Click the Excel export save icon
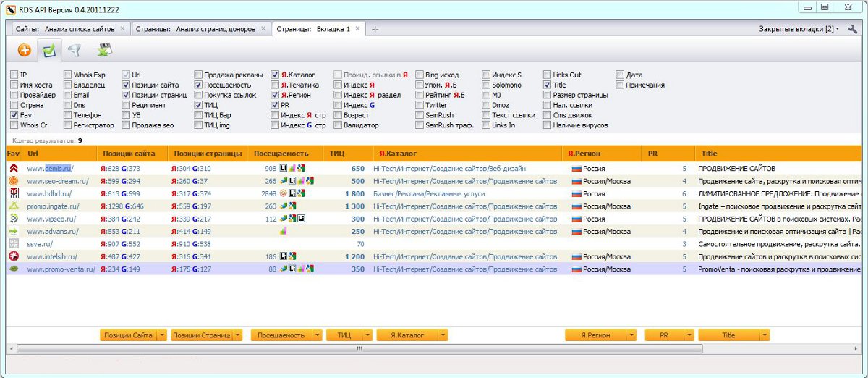 click(x=104, y=51)
